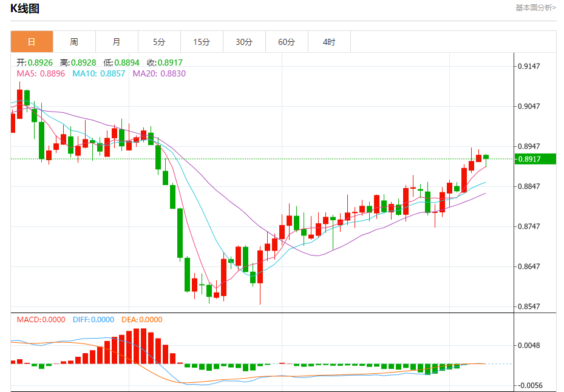
Task: Click the latest green candlestick at right
Action: [486, 157]
